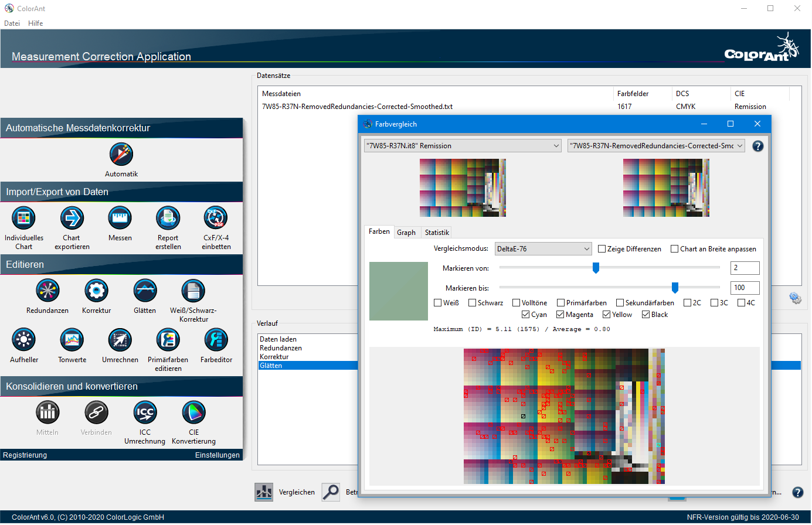The height and width of the screenshot is (525, 812).
Task: Uncheck the Cyan checkbox
Action: (x=526, y=315)
